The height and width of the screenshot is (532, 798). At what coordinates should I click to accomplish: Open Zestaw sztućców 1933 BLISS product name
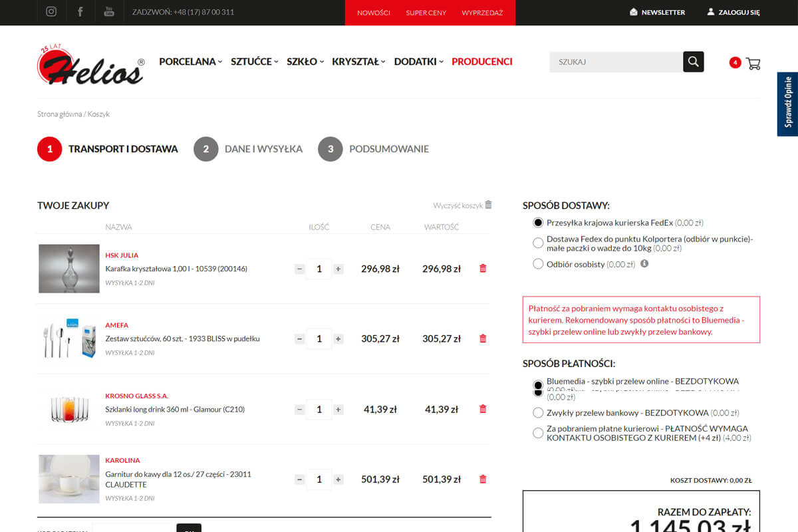point(182,338)
